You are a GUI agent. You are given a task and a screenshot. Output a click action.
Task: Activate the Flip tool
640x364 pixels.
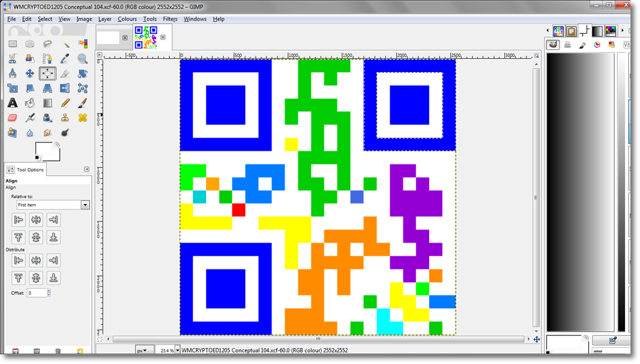pos(65,88)
